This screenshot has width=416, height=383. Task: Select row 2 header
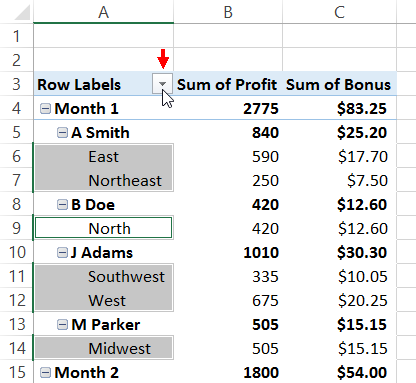17,60
